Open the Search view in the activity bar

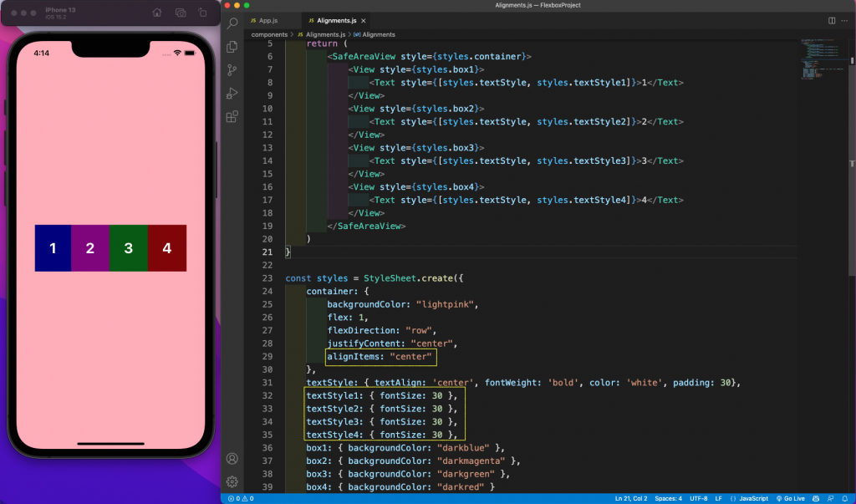232,23
